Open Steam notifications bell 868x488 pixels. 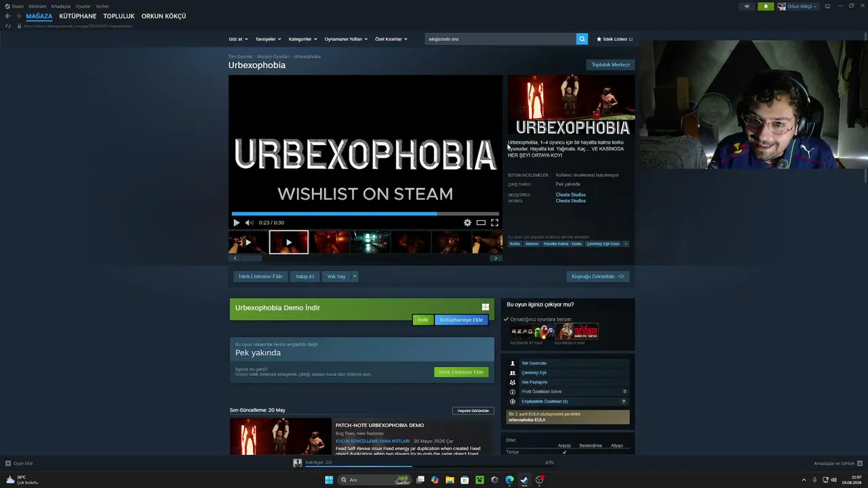point(766,6)
